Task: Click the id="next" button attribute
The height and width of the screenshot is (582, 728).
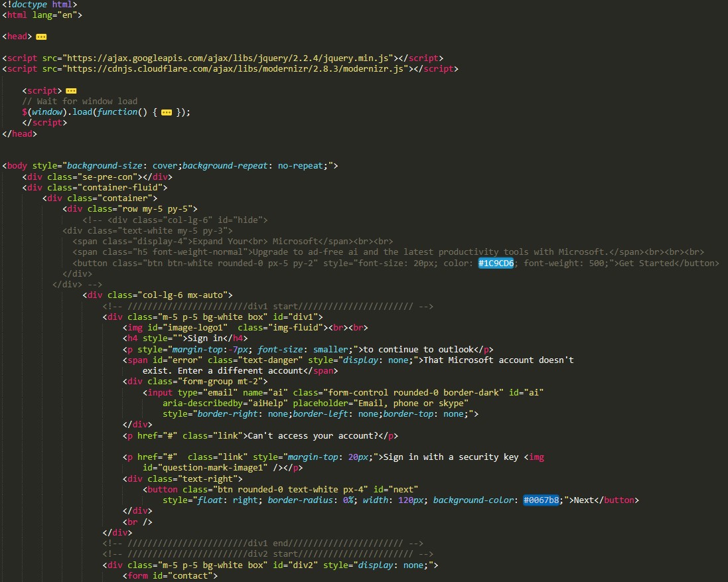Action: 396,490
